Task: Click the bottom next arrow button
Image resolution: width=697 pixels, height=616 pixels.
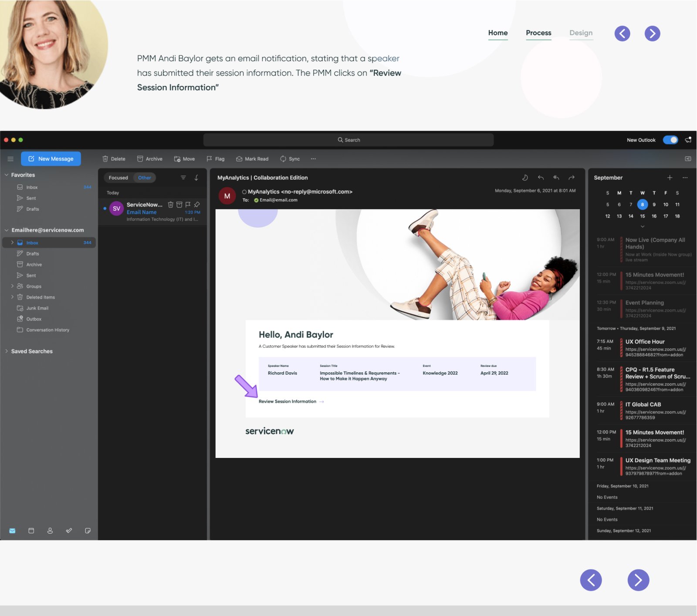Action: point(638,580)
